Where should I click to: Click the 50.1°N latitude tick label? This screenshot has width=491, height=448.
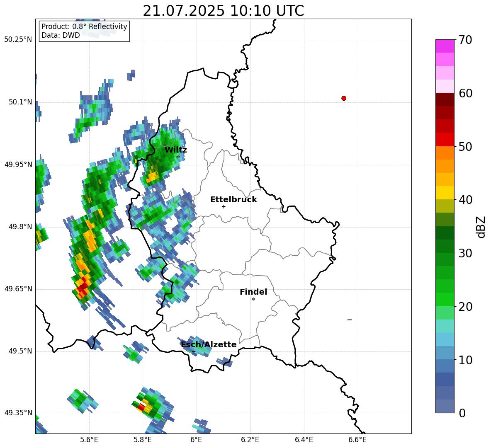[x=20, y=102]
